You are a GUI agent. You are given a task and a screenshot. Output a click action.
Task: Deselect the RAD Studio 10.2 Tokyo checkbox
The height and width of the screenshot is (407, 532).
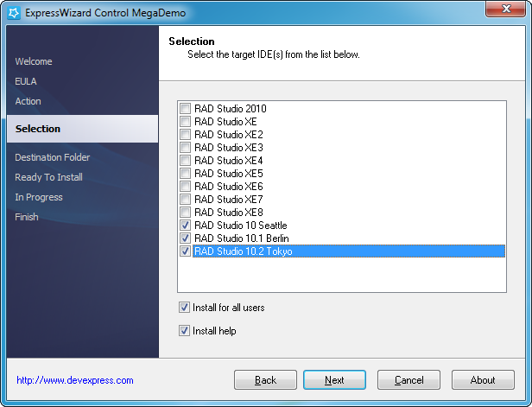tap(185, 251)
